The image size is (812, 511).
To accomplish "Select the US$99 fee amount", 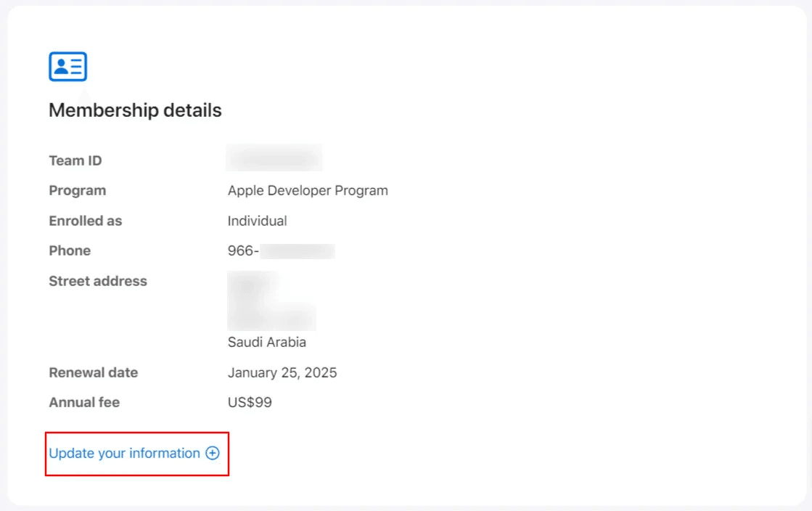I will pyautogui.click(x=250, y=401).
